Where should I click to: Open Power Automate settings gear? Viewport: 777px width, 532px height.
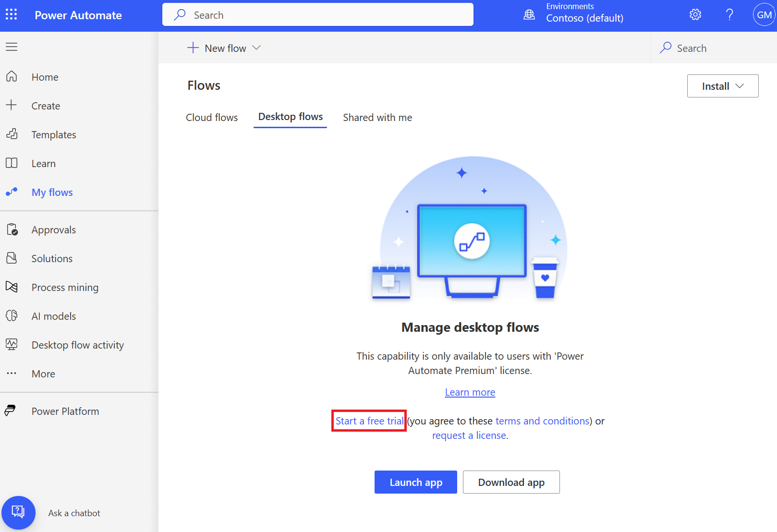[695, 14]
